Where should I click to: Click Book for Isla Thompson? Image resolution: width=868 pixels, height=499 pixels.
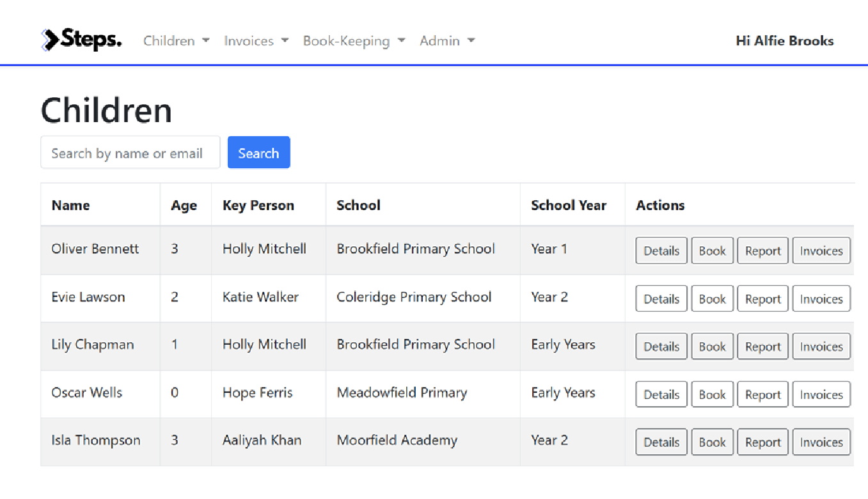pos(712,442)
